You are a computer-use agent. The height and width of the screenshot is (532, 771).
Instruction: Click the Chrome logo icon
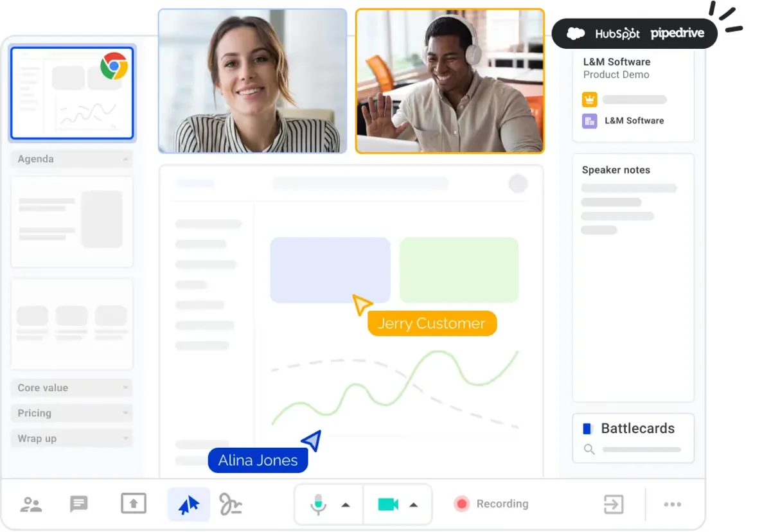(x=114, y=66)
